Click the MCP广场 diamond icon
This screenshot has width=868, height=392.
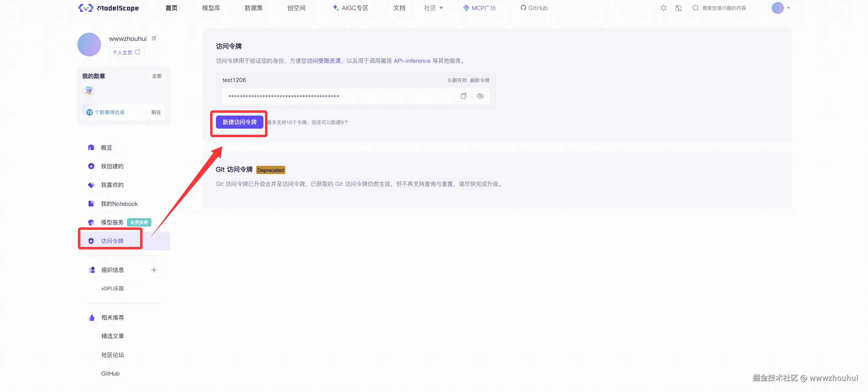click(x=466, y=8)
